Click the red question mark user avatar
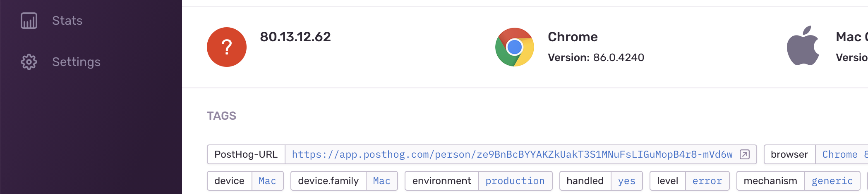 tap(227, 47)
